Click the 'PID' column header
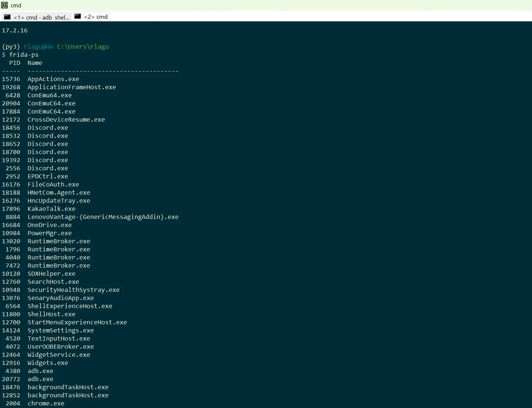This screenshot has width=532, height=408. coord(15,63)
